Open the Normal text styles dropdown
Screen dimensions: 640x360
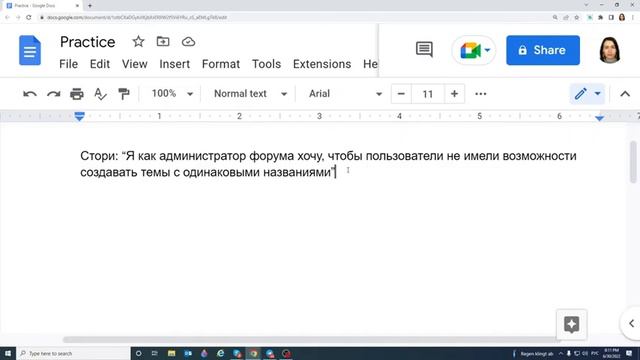tap(250, 94)
